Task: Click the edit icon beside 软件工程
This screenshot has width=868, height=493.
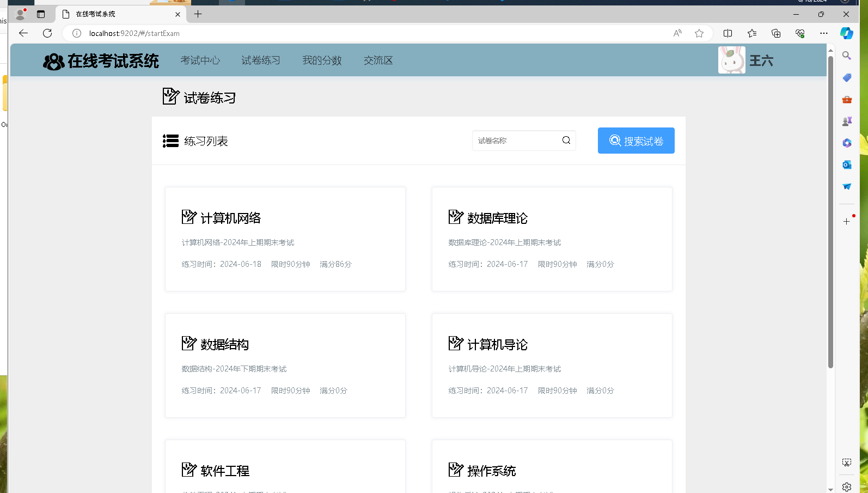Action: click(189, 470)
